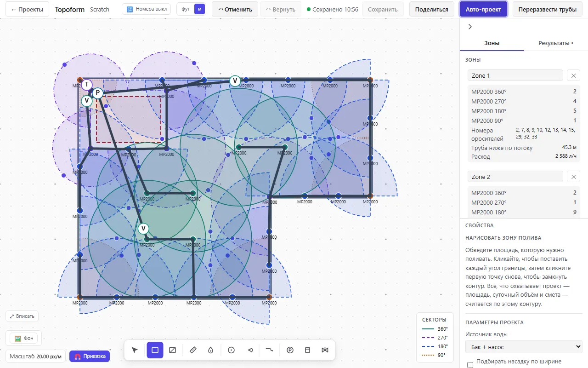Collapse the right side panel chevron
588x368 pixels.
470,27
